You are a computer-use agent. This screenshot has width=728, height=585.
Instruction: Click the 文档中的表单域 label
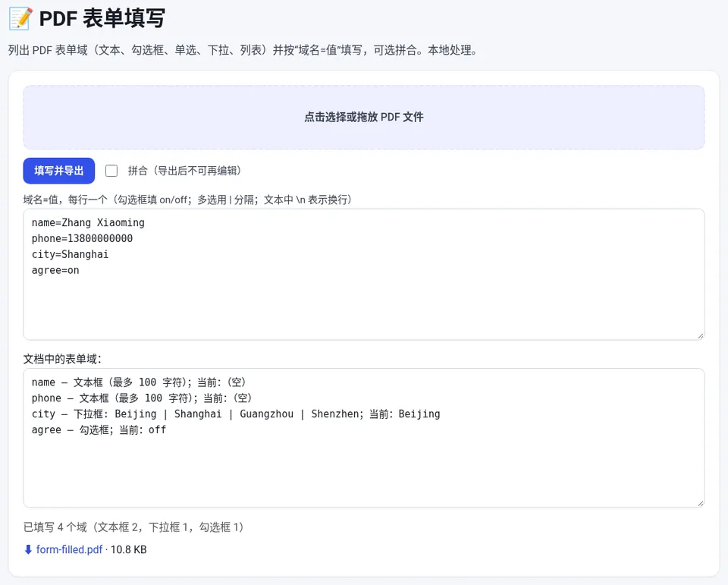click(x=62, y=359)
